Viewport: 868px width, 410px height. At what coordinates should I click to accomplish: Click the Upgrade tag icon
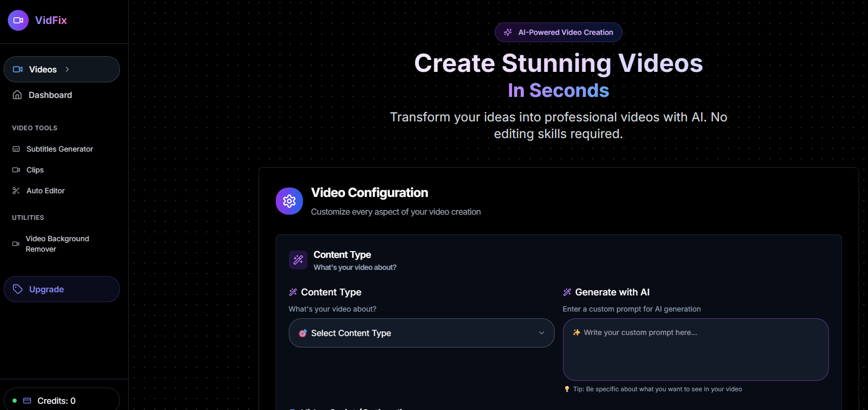pos(18,289)
